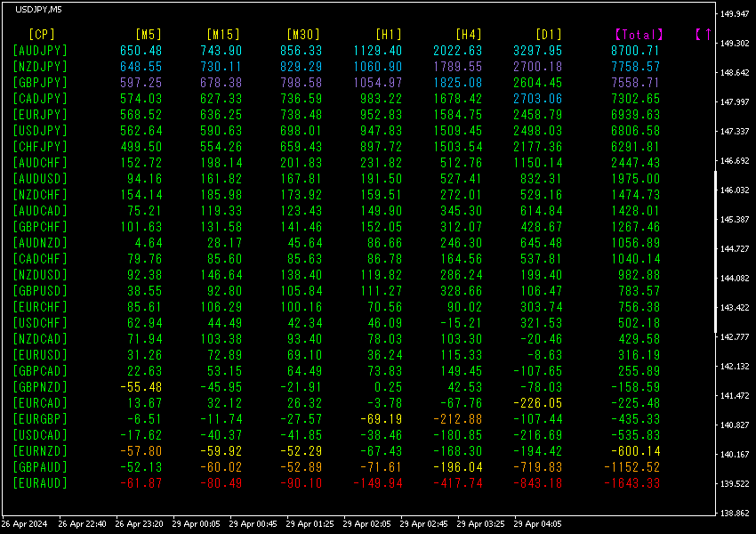Select the [GBPCAD] pair row label
This screenshot has width=756, height=534.
(x=40, y=371)
